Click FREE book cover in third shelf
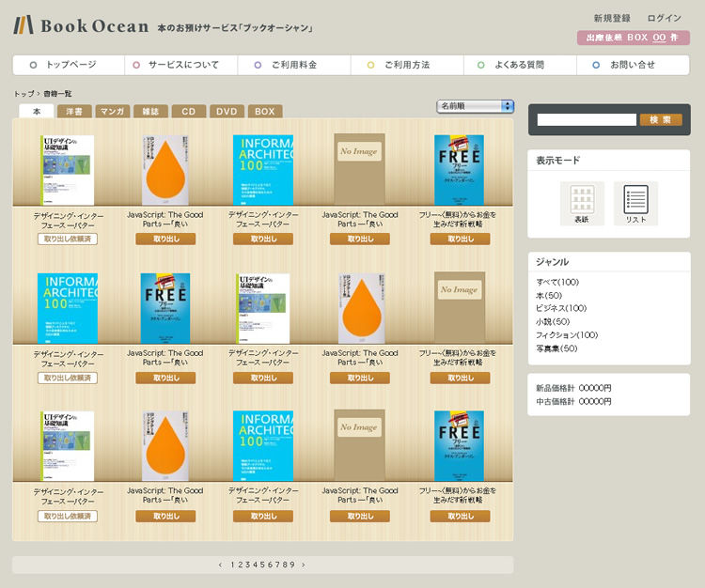This screenshot has height=588, width=705. [x=459, y=446]
